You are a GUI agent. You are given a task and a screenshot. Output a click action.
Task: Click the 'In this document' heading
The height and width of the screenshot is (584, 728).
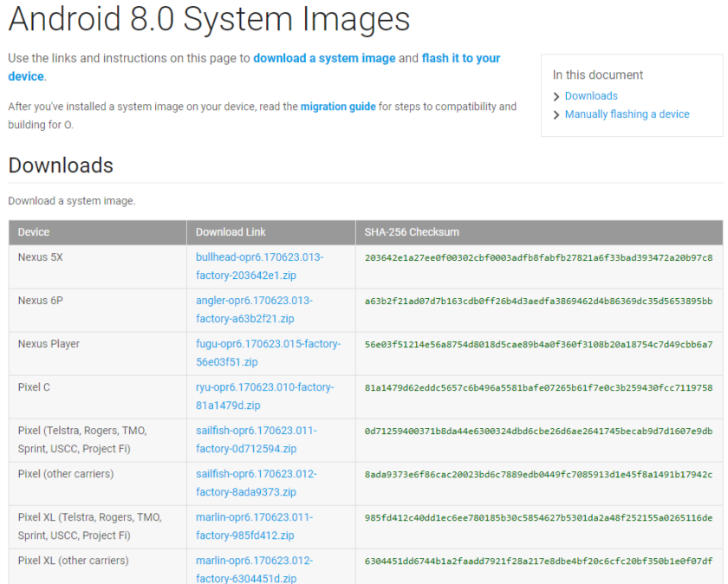pyautogui.click(x=597, y=75)
